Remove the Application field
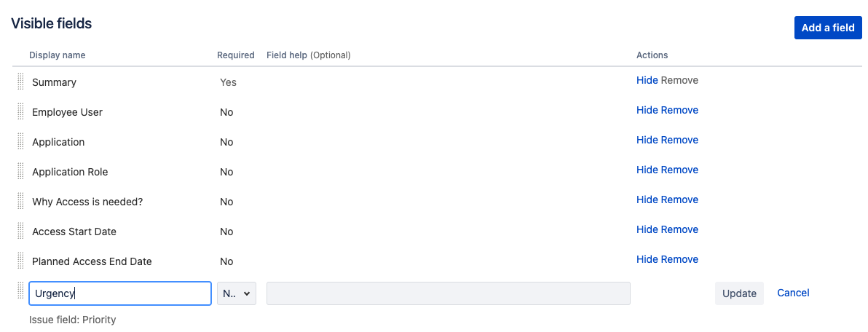868x332 pixels. [x=679, y=140]
